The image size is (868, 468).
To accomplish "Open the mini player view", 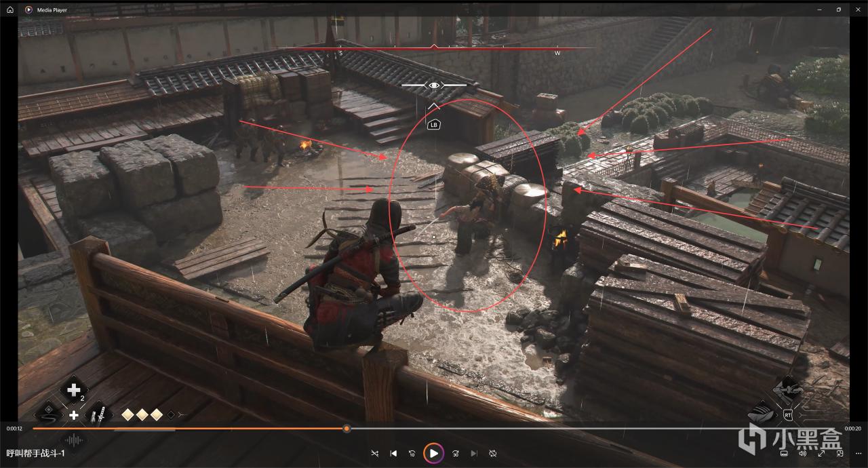I will click(840, 453).
